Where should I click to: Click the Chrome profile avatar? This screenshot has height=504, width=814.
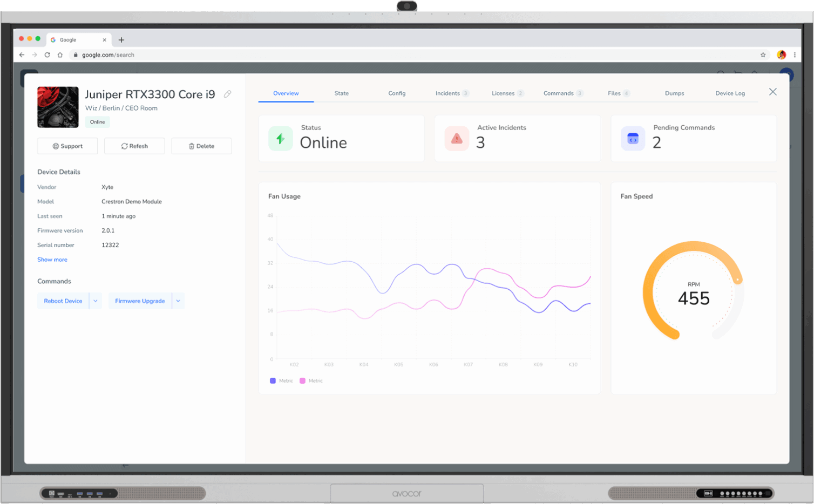[781, 55]
